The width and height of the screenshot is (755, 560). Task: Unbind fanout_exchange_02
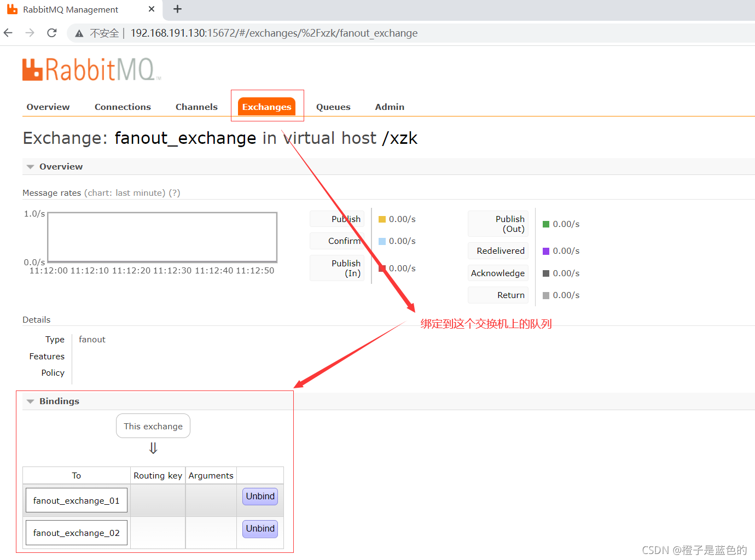tap(260, 528)
